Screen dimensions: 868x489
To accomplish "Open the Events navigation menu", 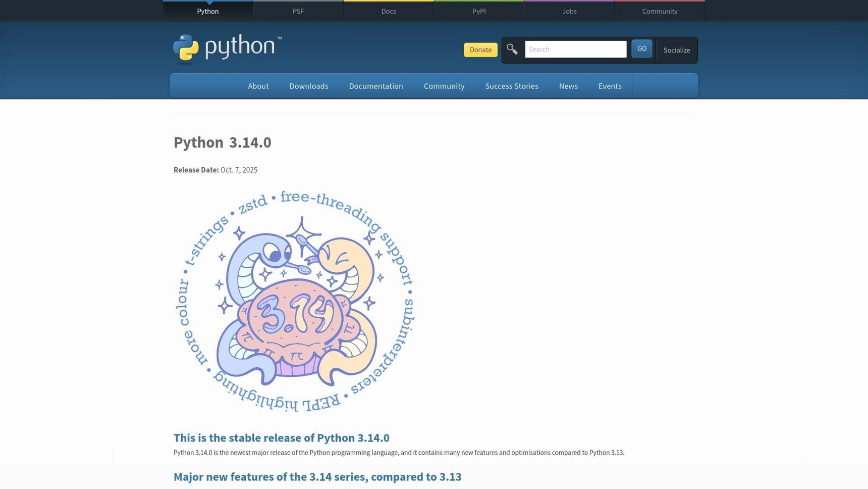I will (610, 86).
